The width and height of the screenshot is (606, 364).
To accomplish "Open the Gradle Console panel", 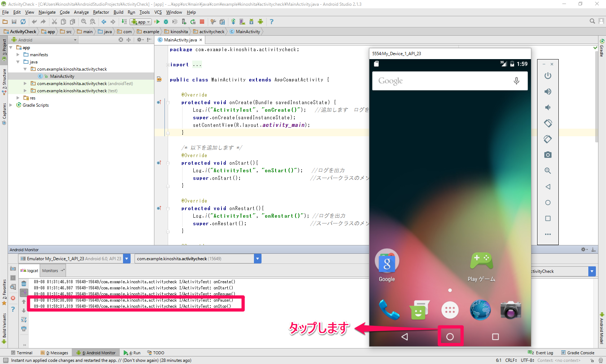I will [x=578, y=353].
